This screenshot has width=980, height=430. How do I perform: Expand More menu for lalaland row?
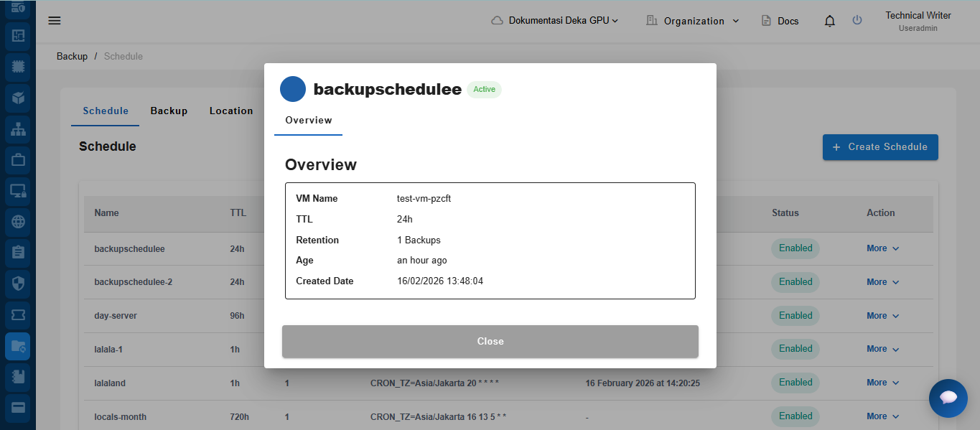coord(882,383)
